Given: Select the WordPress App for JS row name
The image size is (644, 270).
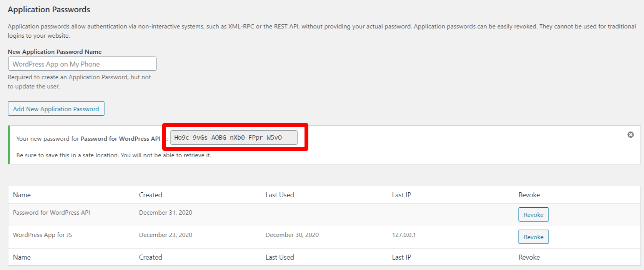Looking at the screenshot, I should [x=42, y=235].
